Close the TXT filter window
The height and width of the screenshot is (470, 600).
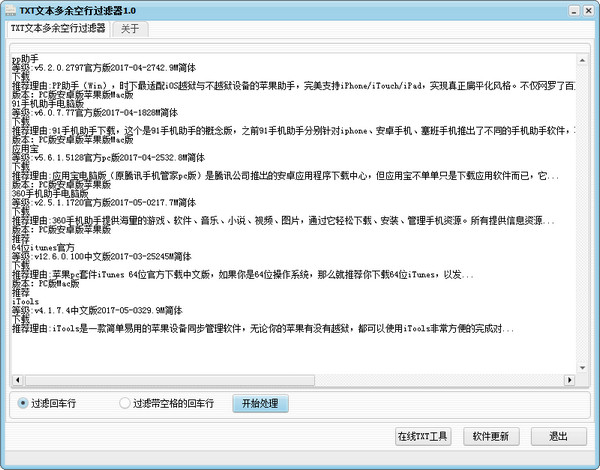pyautogui.click(x=589, y=11)
